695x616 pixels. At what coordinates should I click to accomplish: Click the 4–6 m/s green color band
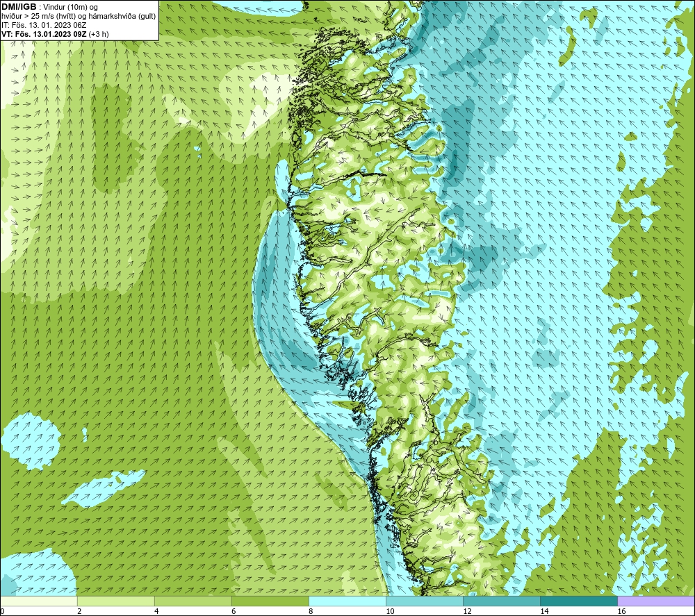tap(193, 601)
